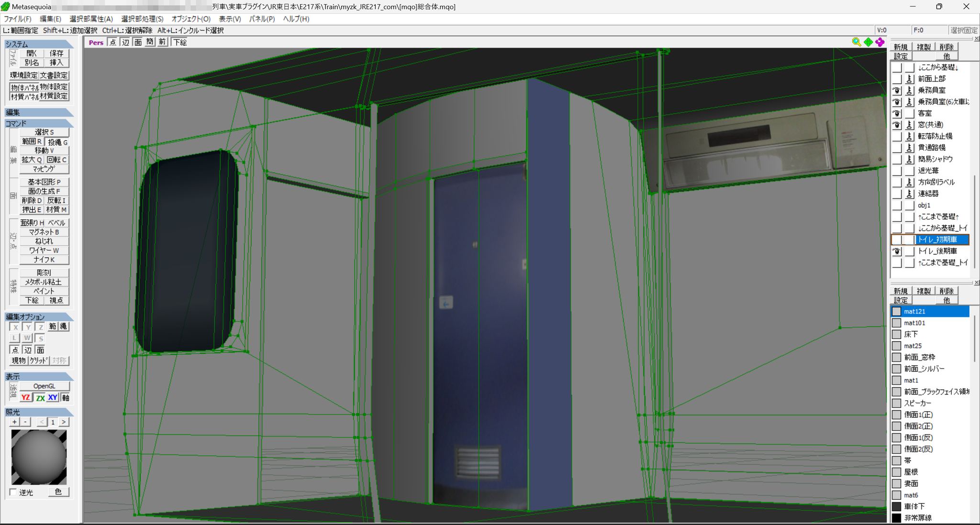The image size is (980, 525).
Task: Select the ナイフ K knife tool
Action: (44, 260)
